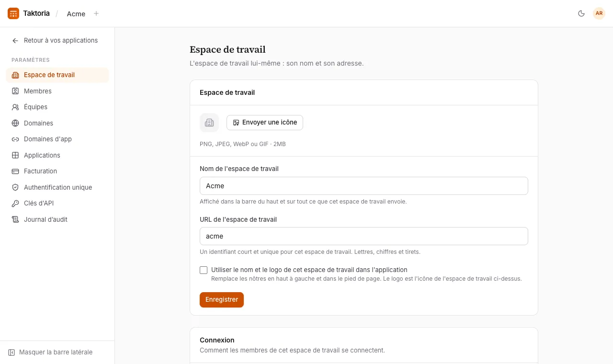This screenshot has height=364, width=613.
Task: Open Clés d'API page
Action: click(57, 204)
